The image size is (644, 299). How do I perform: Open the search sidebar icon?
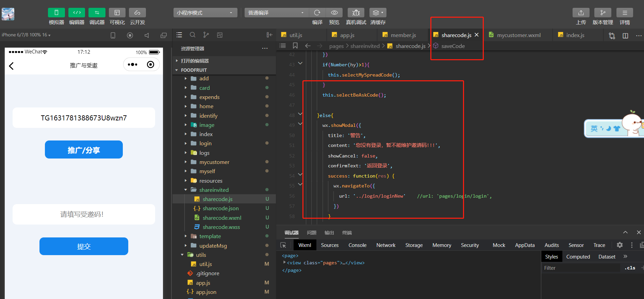coord(193,35)
